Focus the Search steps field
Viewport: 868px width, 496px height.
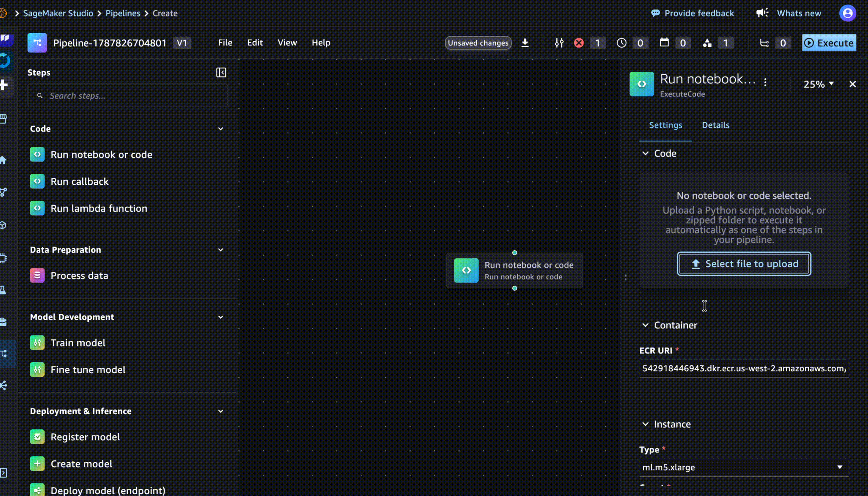pyautogui.click(x=128, y=96)
